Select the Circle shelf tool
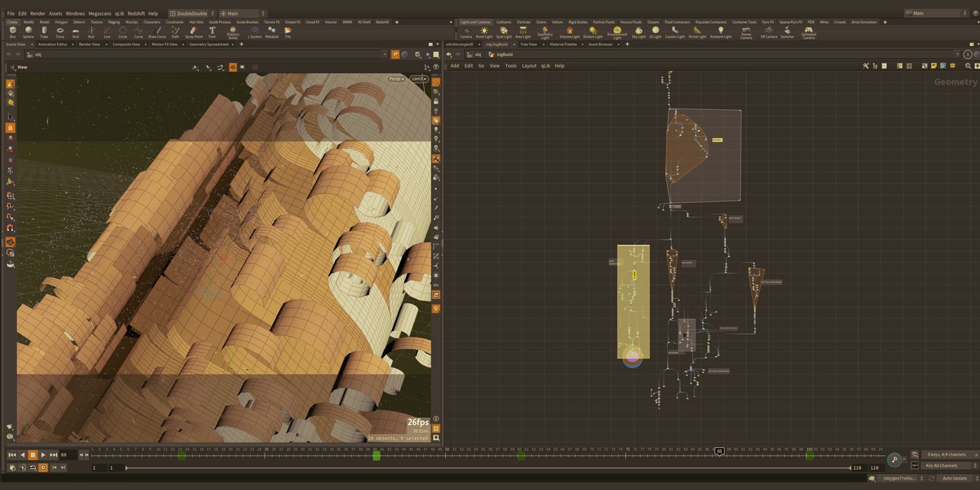The image size is (980, 490). [x=122, y=32]
